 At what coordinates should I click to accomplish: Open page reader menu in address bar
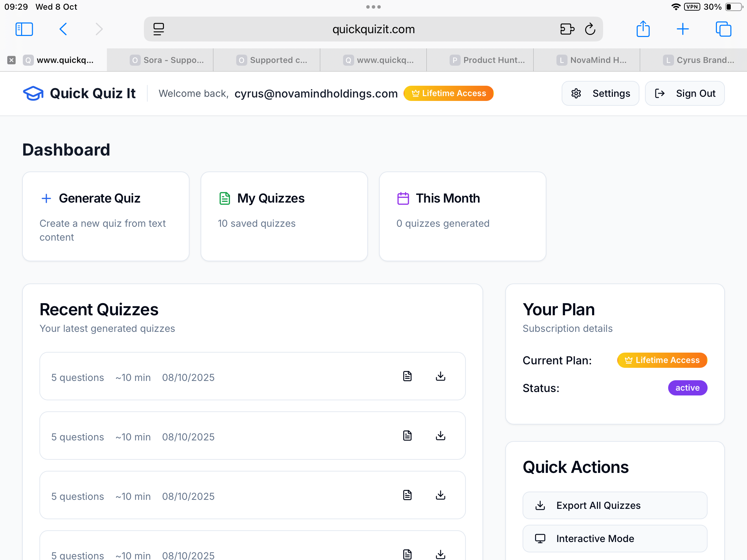pyautogui.click(x=159, y=29)
